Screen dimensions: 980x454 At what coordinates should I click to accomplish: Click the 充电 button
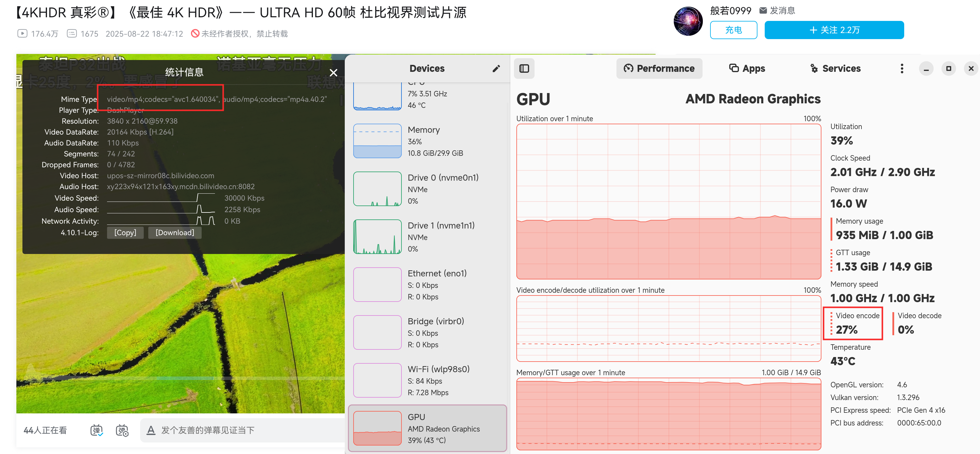point(733,30)
